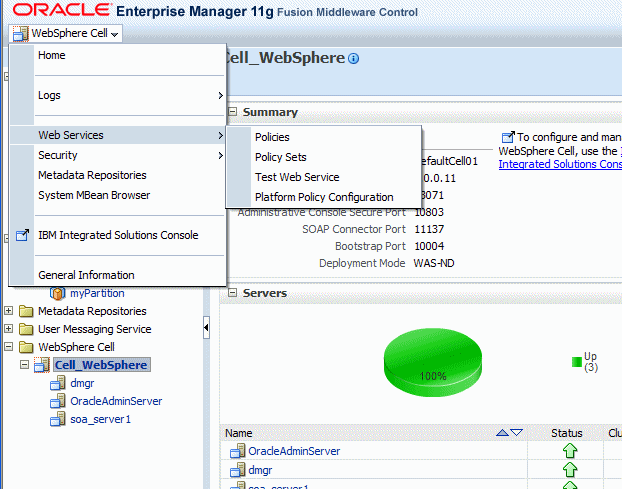Click the info icon next to Cell_WebSphere title

[353, 59]
